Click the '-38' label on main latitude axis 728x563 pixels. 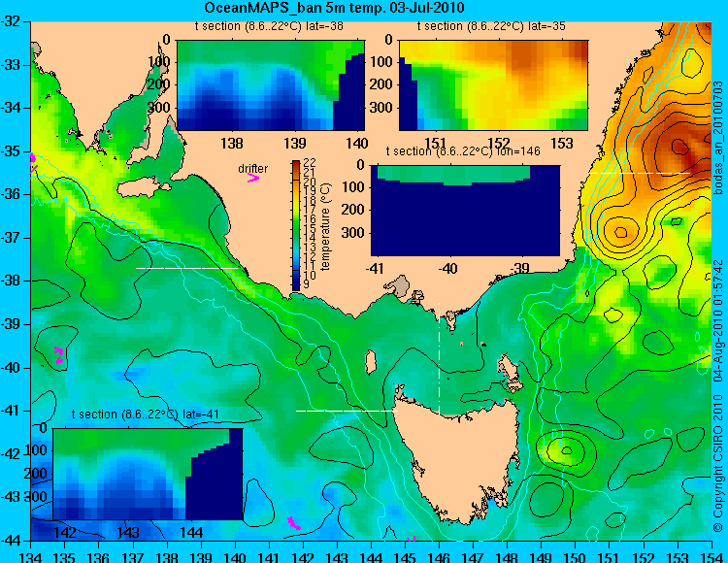tap(10, 281)
